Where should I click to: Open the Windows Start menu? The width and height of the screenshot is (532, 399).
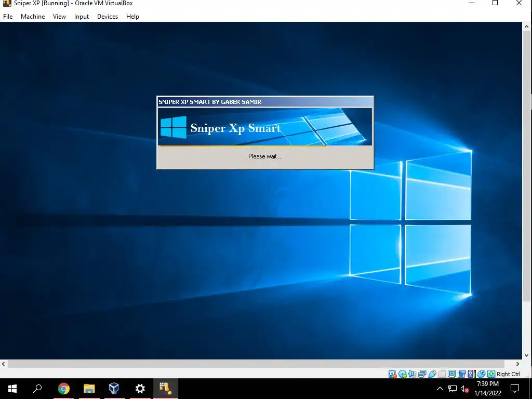click(12, 389)
